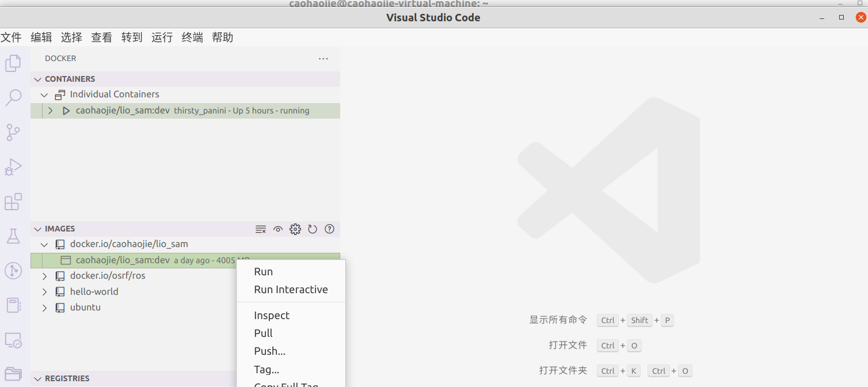Click the 'a day ago' text on lio_sam:dev image

coord(192,260)
